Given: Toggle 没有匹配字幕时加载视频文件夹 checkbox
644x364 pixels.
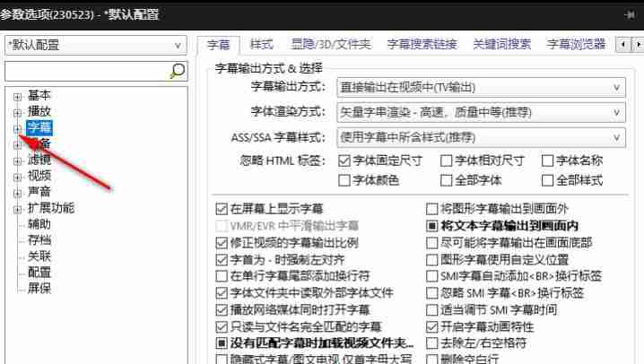Looking at the screenshot, I should click(222, 342).
